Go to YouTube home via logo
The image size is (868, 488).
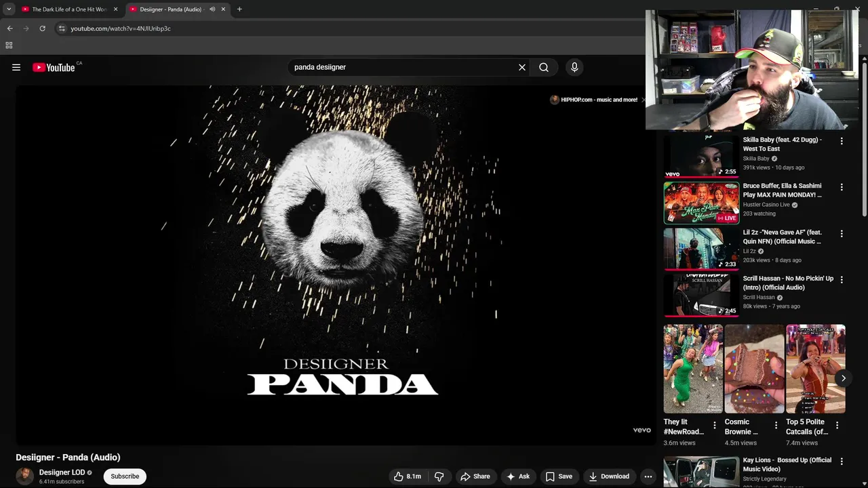pos(54,67)
